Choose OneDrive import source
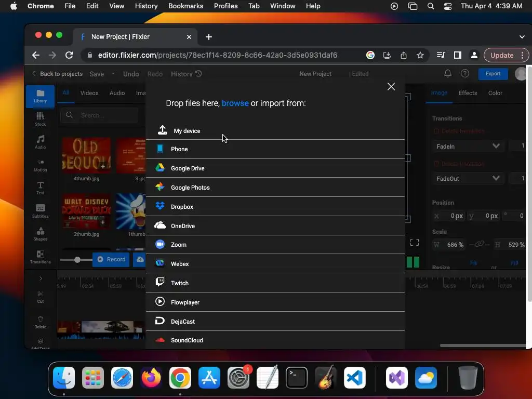532x399 pixels. [275, 225]
